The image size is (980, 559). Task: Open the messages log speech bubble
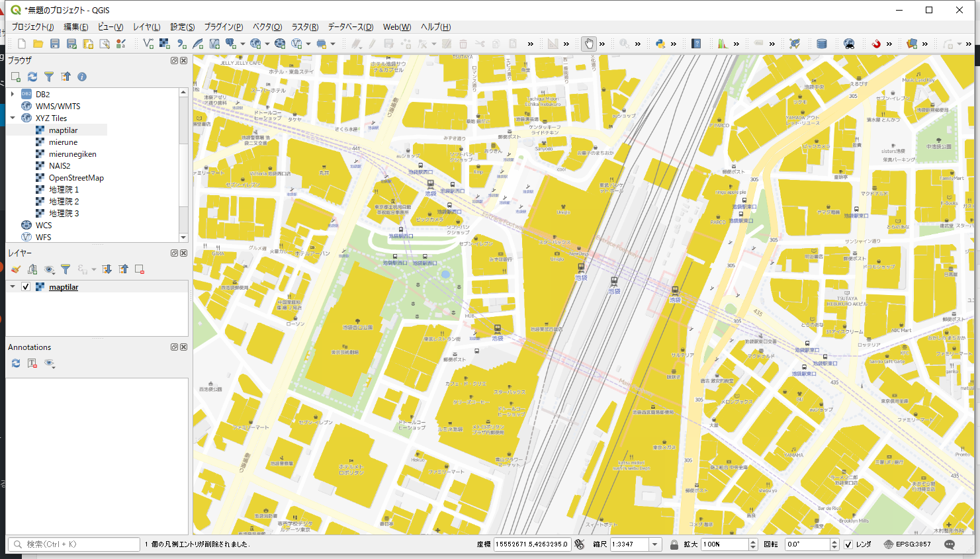point(950,544)
